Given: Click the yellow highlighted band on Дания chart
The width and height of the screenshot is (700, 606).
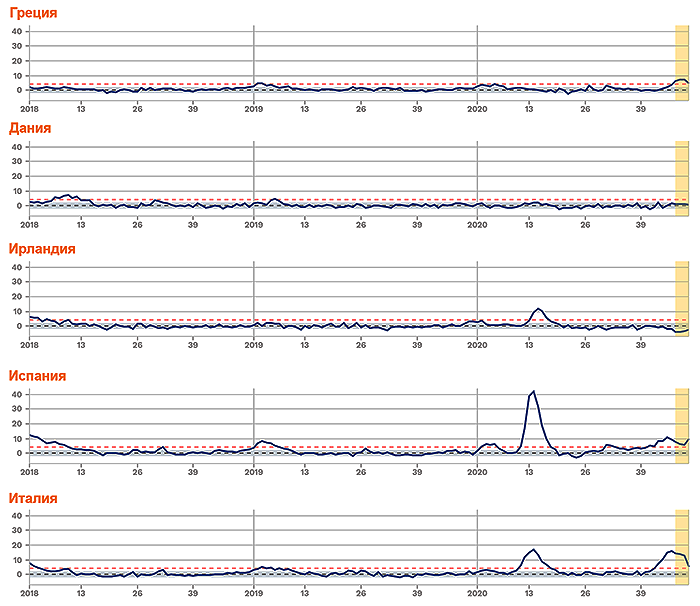Looking at the screenshot, I should (x=682, y=178).
